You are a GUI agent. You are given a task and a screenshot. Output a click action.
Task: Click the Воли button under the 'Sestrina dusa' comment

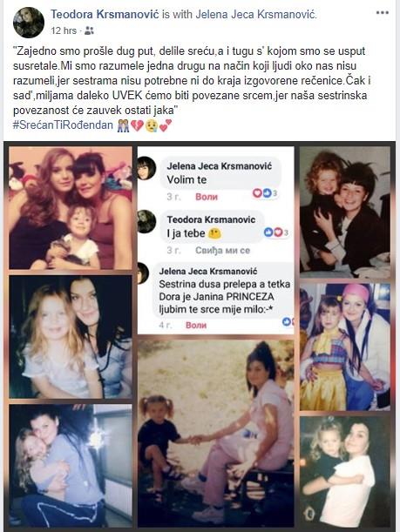point(196,325)
